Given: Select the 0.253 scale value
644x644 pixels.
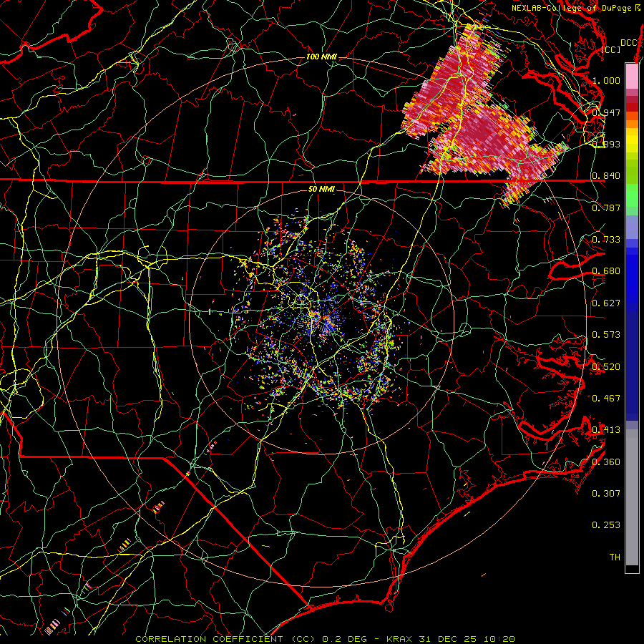Looking at the screenshot, I should [x=606, y=525].
